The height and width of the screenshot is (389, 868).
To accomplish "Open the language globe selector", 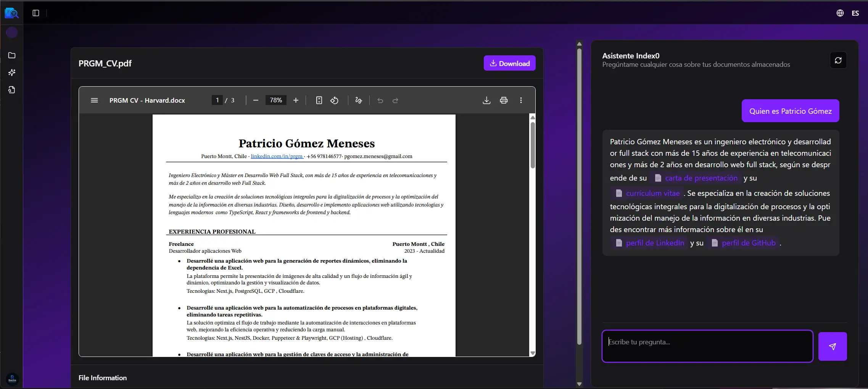I will pyautogui.click(x=840, y=13).
